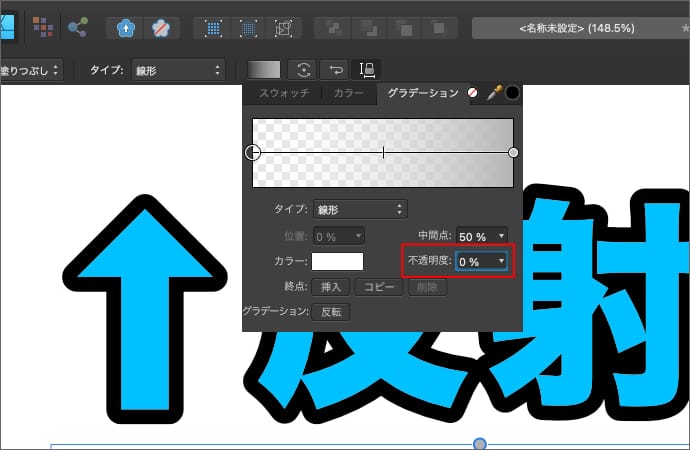Image resolution: width=690 pixels, height=450 pixels.
Task: Click the rotate gradient icon in context toolbar
Action: pyautogui.click(x=302, y=70)
